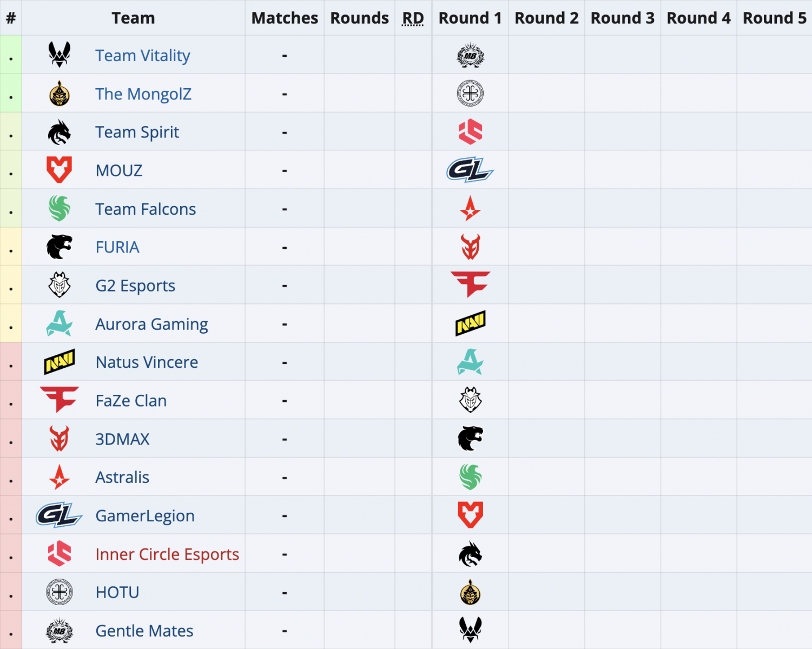Click the FaZe logo in G2 Esports' Round 1 cell
This screenshot has height=649, width=812.
pos(470,284)
